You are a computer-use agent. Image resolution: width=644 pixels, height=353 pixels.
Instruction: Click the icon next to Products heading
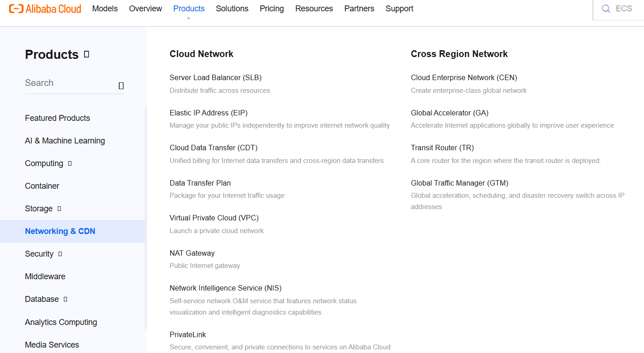(86, 54)
